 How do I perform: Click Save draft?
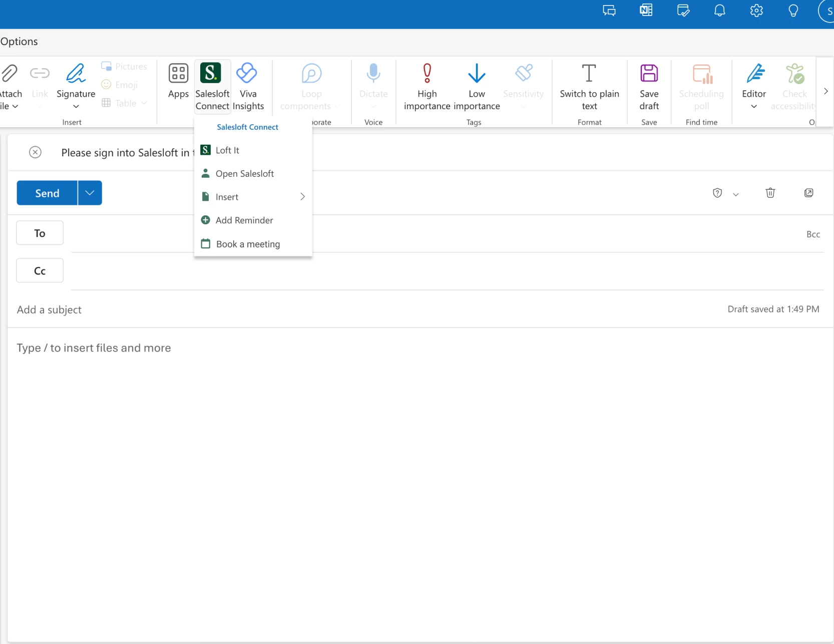point(649,86)
